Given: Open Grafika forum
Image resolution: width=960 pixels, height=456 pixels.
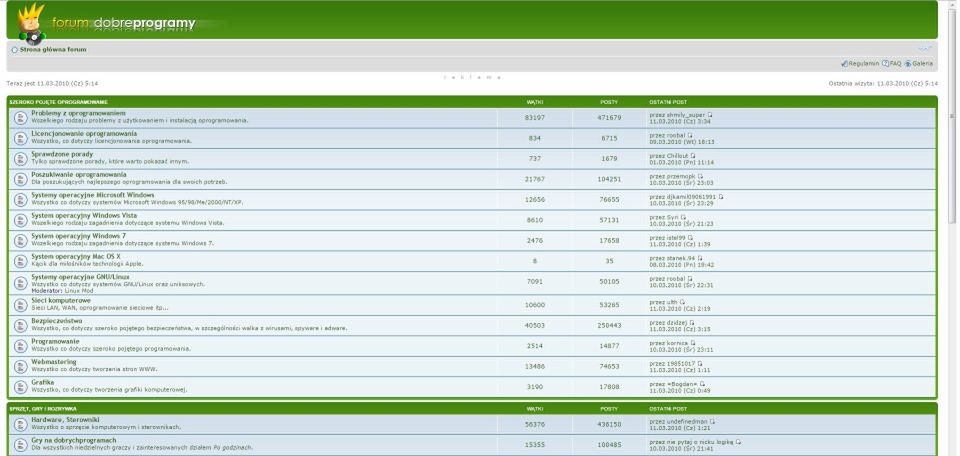Looking at the screenshot, I should (x=43, y=383).
